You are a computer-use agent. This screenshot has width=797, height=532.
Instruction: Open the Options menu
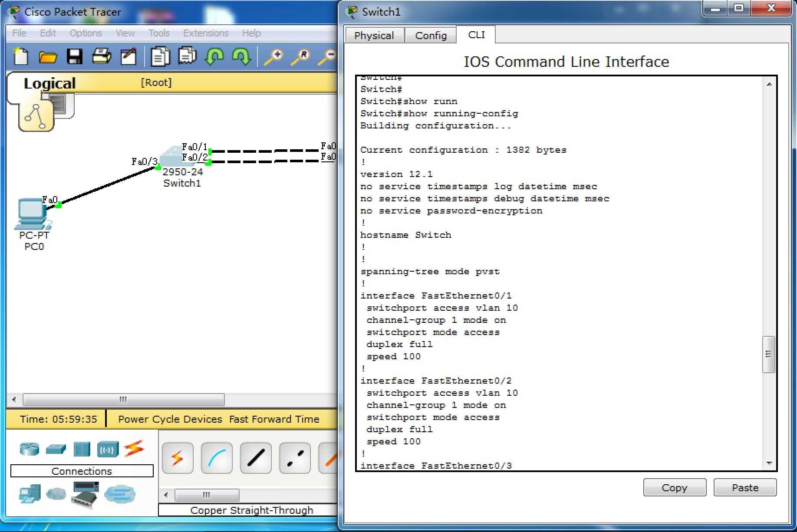pyautogui.click(x=86, y=33)
